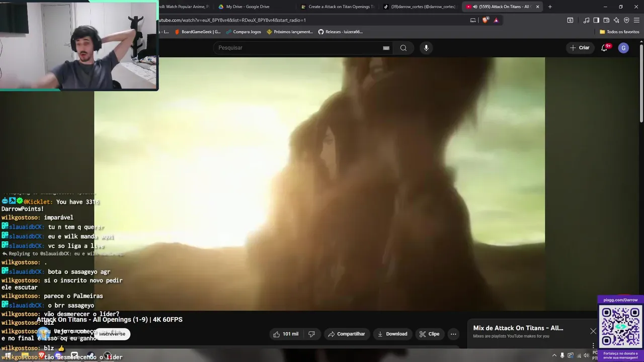Create a clip with Clipe button
The width and height of the screenshot is (644, 362).
[429, 334]
